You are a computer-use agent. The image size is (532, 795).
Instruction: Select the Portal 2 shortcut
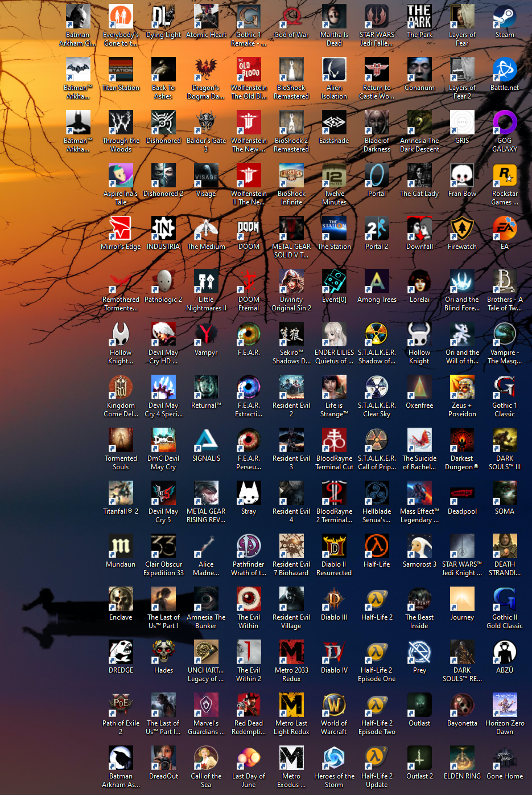point(377,228)
